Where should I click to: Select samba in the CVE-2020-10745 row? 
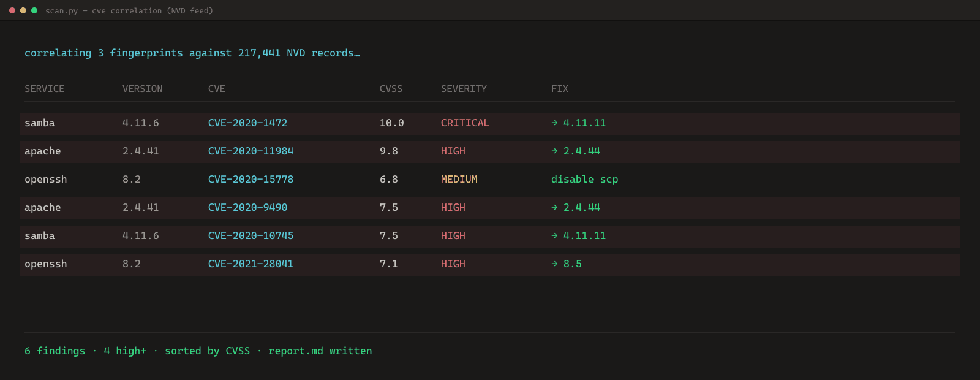(x=40, y=236)
